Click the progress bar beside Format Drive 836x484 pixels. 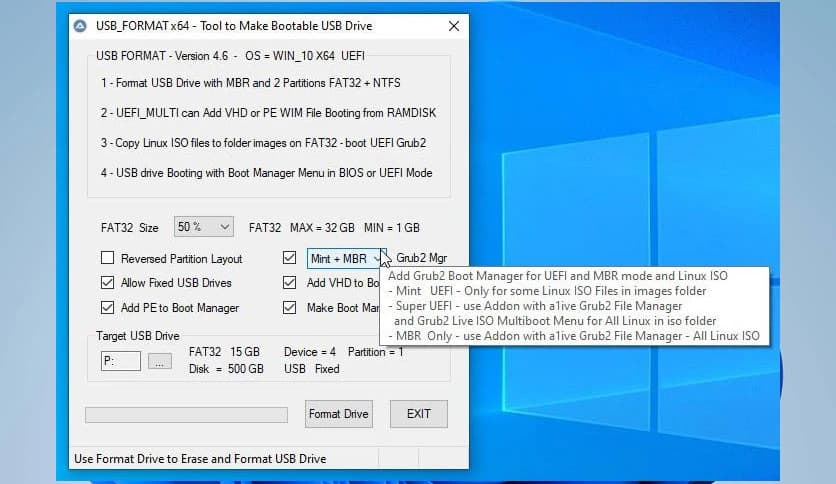(x=187, y=415)
